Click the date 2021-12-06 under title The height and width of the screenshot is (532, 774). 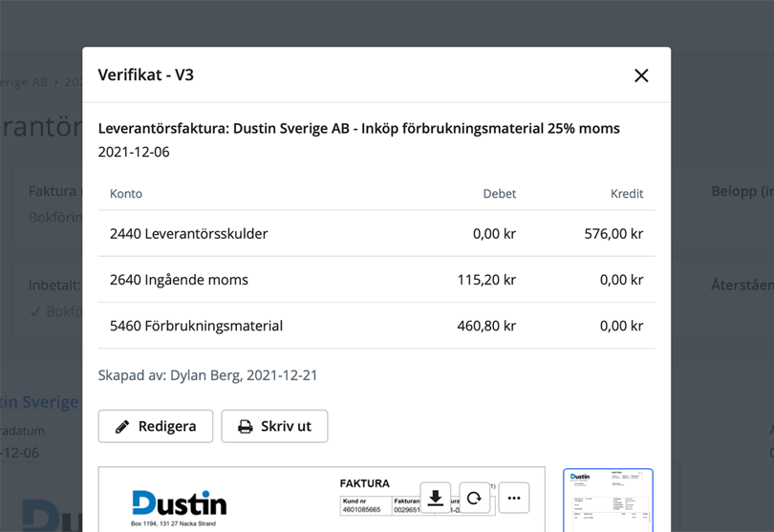(x=134, y=152)
